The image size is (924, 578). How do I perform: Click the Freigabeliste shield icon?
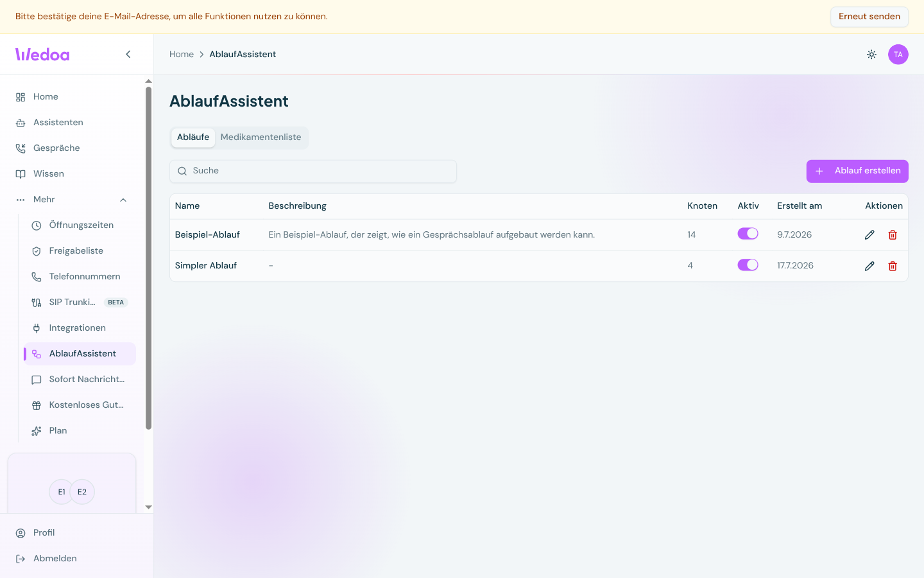[x=37, y=251]
